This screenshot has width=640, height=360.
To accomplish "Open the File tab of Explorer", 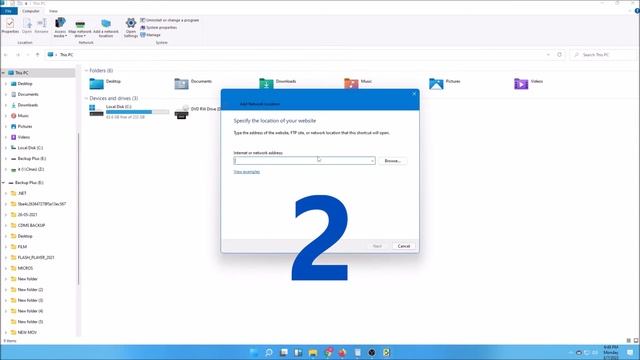I will [8, 11].
